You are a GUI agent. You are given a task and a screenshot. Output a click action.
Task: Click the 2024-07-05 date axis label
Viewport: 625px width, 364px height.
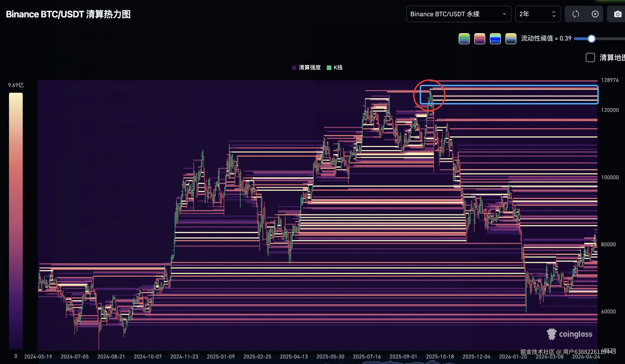[x=75, y=357]
